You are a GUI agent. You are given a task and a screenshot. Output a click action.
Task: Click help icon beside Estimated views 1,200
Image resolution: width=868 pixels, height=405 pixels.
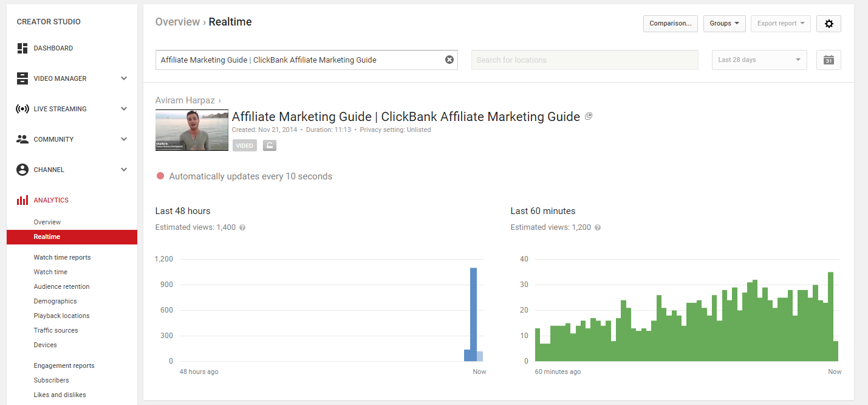click(x=598, y=227)
